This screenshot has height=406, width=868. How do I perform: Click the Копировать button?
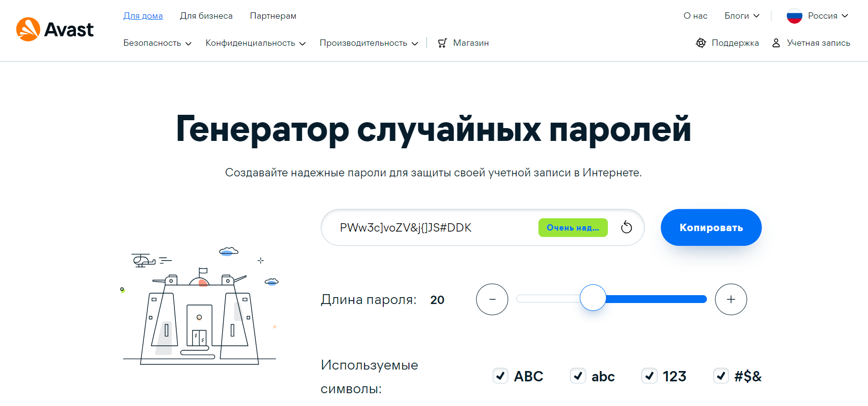pyautogui.click(x=711, y=227)
